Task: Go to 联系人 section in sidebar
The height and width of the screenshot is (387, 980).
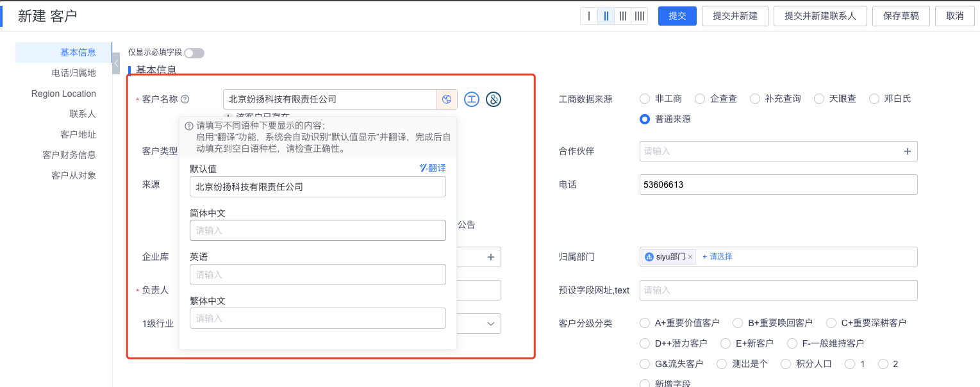Action: (x=83, y=114)
